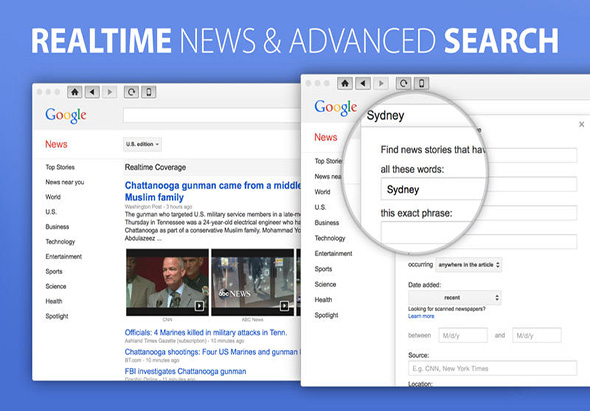The width and height of the screenshot is (590, 411).
Task: Select News near you in left sidebar
Action: pos(65,182)
